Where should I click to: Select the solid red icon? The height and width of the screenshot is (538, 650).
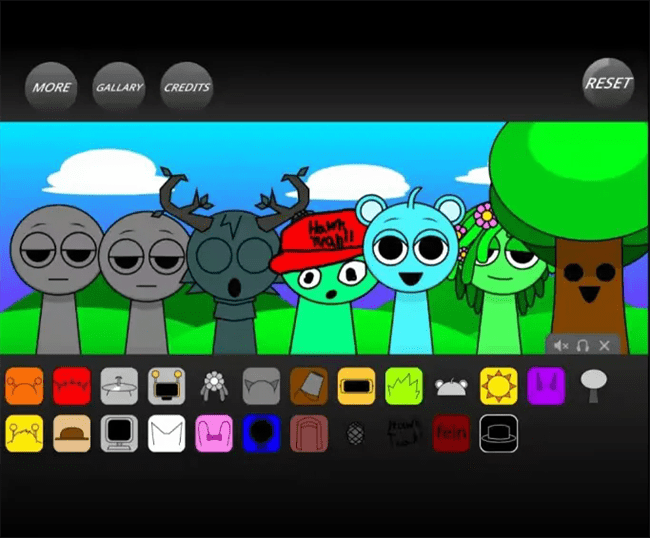coord(72,385)
